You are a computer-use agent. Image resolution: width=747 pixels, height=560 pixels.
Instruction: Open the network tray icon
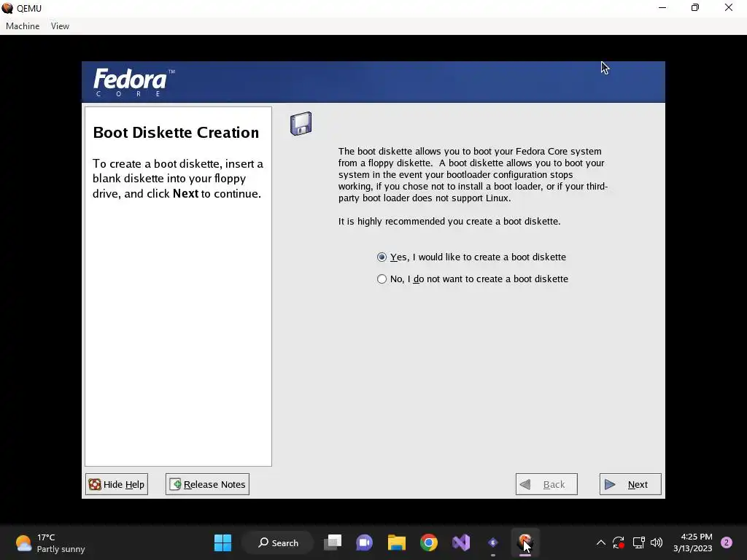pos(638,542)
